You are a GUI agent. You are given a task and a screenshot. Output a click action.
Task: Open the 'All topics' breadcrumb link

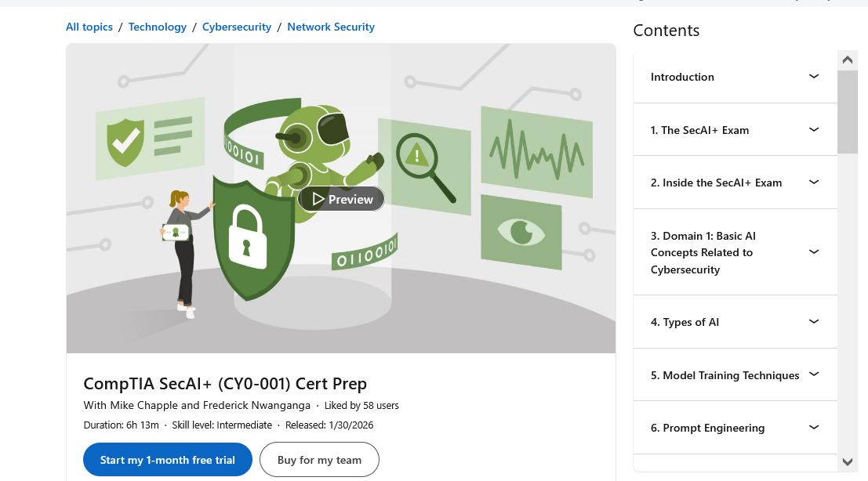[x=89, y=27]
